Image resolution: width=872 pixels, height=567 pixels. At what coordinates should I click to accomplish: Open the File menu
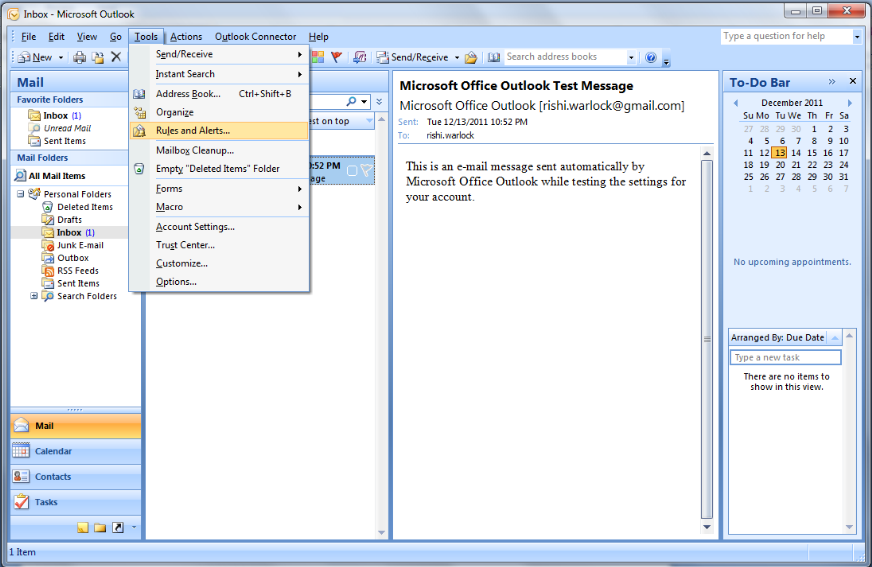click(x=28, y=37)
